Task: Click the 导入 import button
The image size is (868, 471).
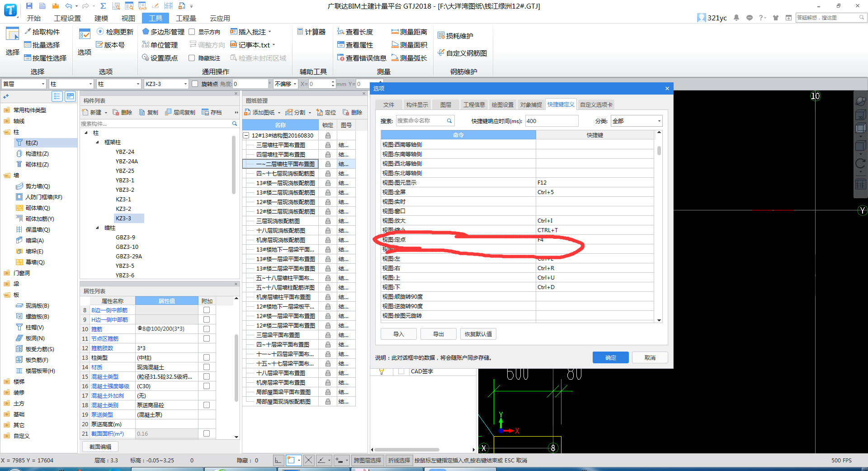Action: [x=398, y=334]
